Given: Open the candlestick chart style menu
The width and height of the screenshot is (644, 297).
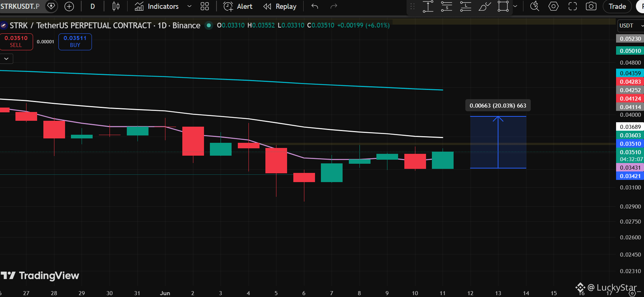Looking at the screenshot, I should 116,6.
